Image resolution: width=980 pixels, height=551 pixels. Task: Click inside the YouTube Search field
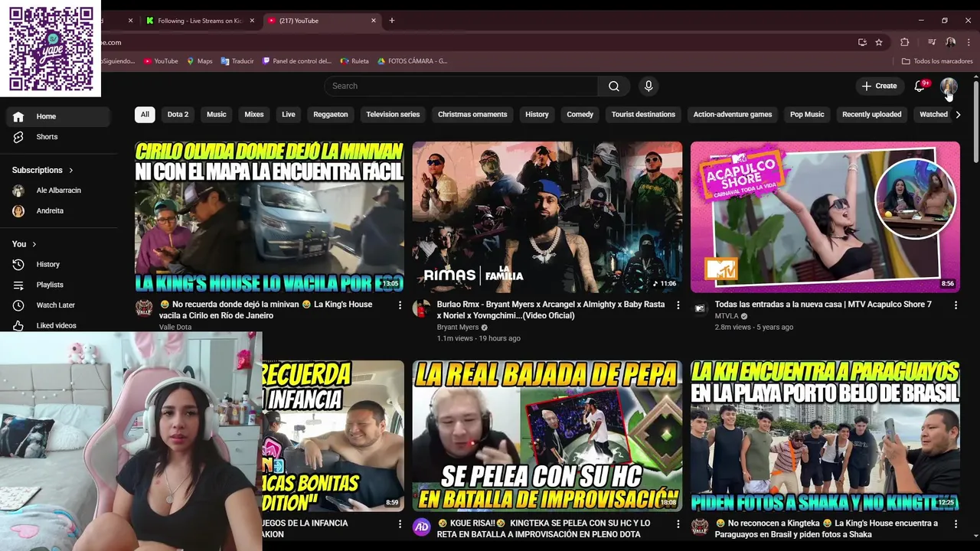click(462, 86)
